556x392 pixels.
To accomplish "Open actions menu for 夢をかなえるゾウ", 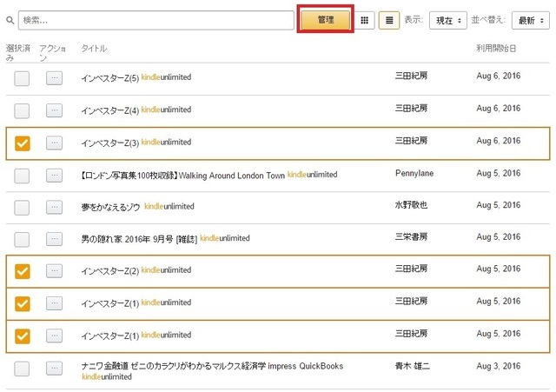I will point(54,207).
